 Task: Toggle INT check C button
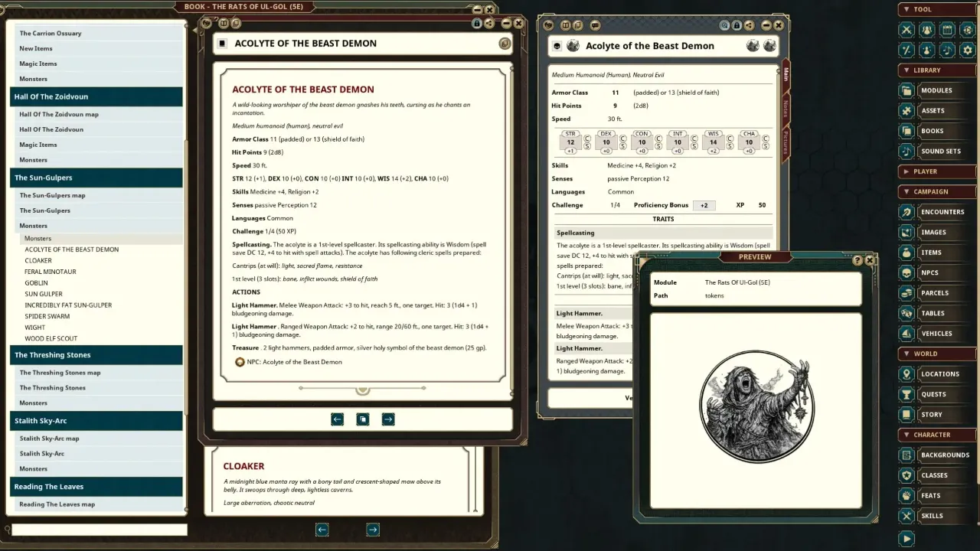tap(694, 139)
